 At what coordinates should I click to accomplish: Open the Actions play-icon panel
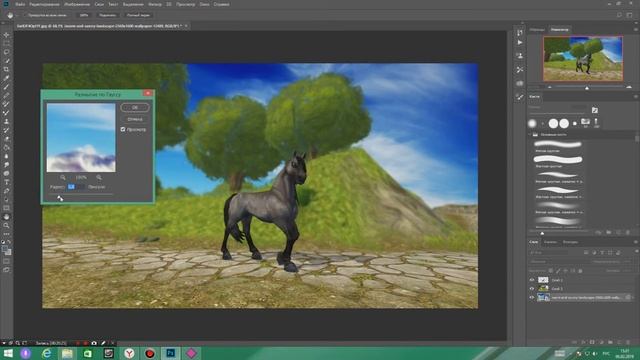point(520,42)
